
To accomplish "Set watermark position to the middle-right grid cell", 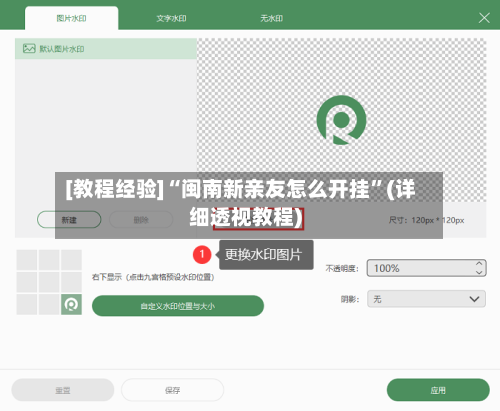I will coord(71,282).
